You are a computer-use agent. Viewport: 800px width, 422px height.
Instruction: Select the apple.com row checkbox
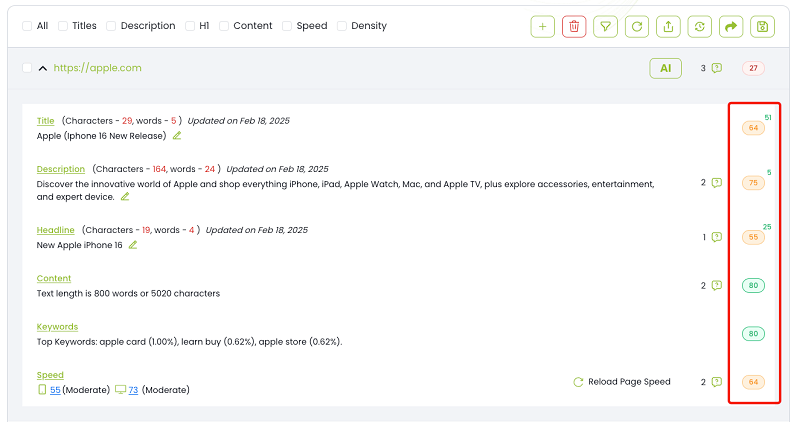tap(27, 68)
